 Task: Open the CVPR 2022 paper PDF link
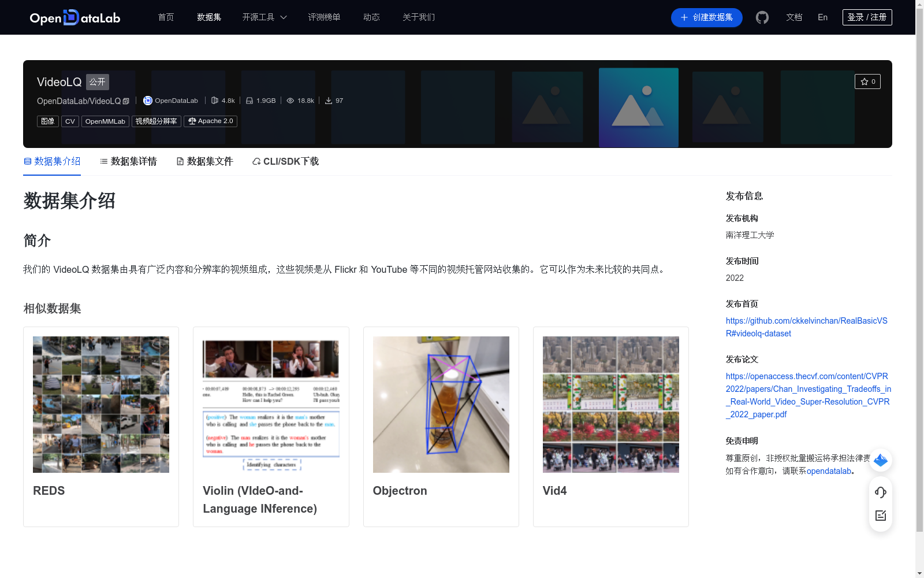point(808,395)
